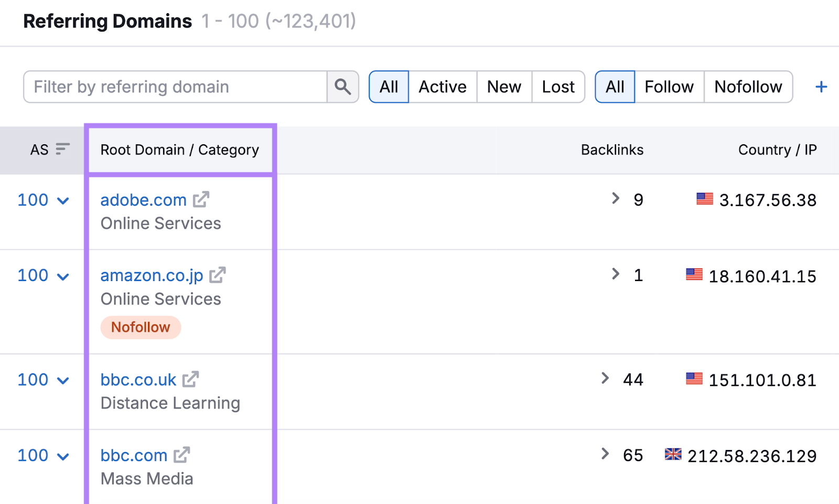
Task: Click the Country / IP column header
Action: [778, 150]
